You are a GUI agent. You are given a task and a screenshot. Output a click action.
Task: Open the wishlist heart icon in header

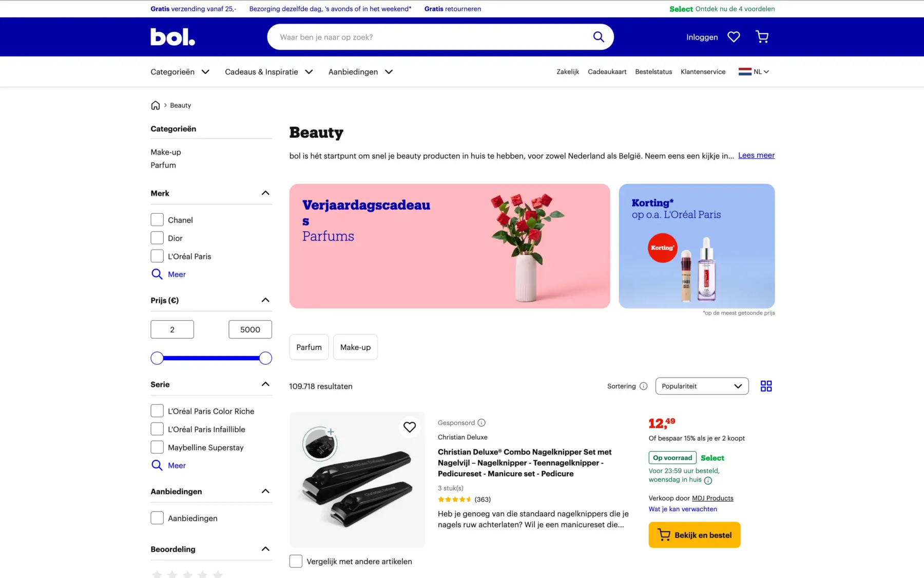point(734,37)
